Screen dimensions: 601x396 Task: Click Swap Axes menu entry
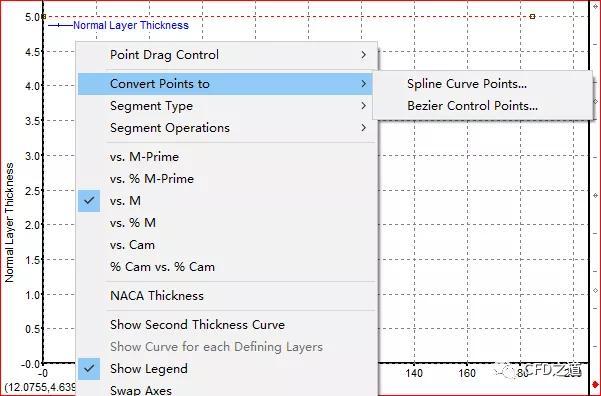[225, 389]
